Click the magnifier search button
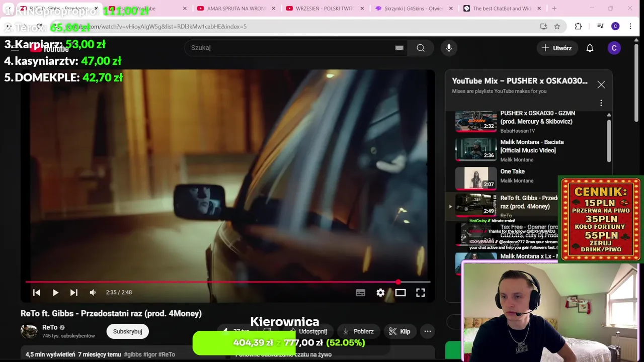This screenshot has height=362, width=644. 421,48
